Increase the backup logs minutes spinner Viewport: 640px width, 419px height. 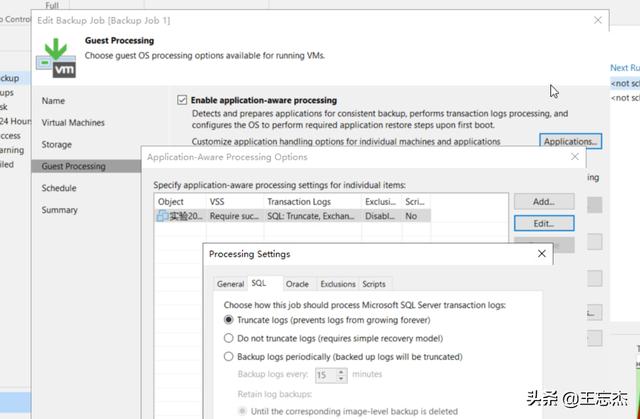point(342,372)
